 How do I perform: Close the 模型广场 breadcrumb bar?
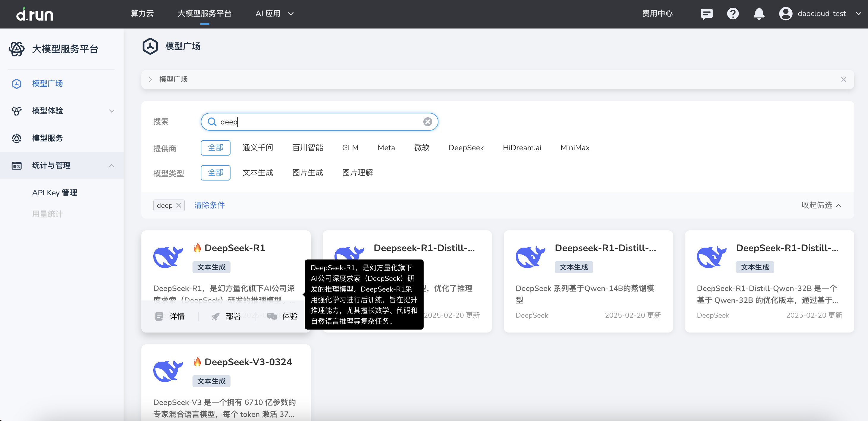[x=843, y=80]
